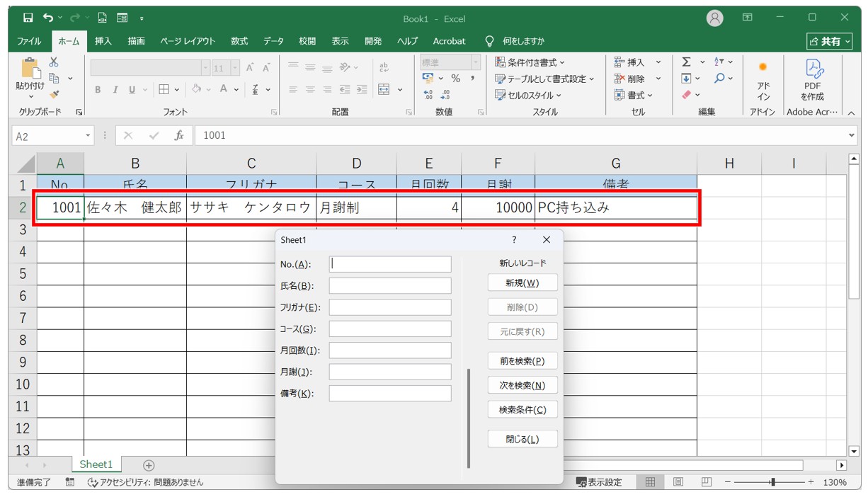The height and width of the screenshot is (497, 868).
Task: Click the Borders grid icon
Action: [x=164, y=89]
